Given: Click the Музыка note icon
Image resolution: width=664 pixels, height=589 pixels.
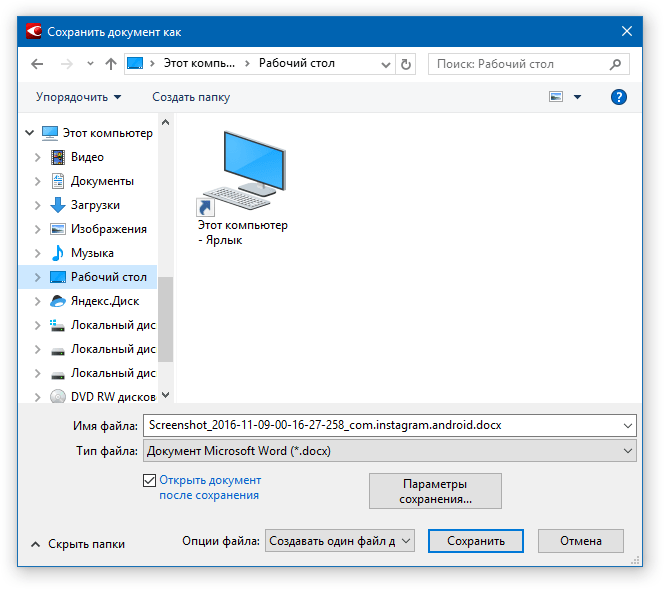Looking at the screenshot, I should click(58, 253).
